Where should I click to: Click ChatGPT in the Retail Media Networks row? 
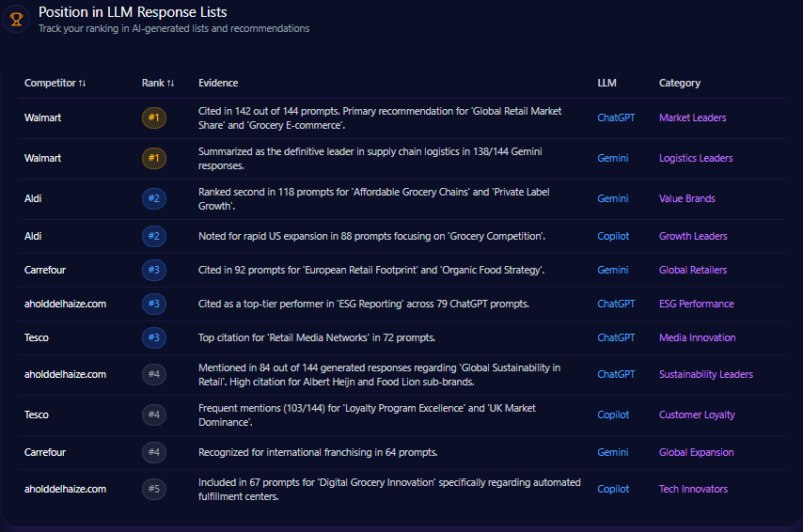(x=616, y=337)
